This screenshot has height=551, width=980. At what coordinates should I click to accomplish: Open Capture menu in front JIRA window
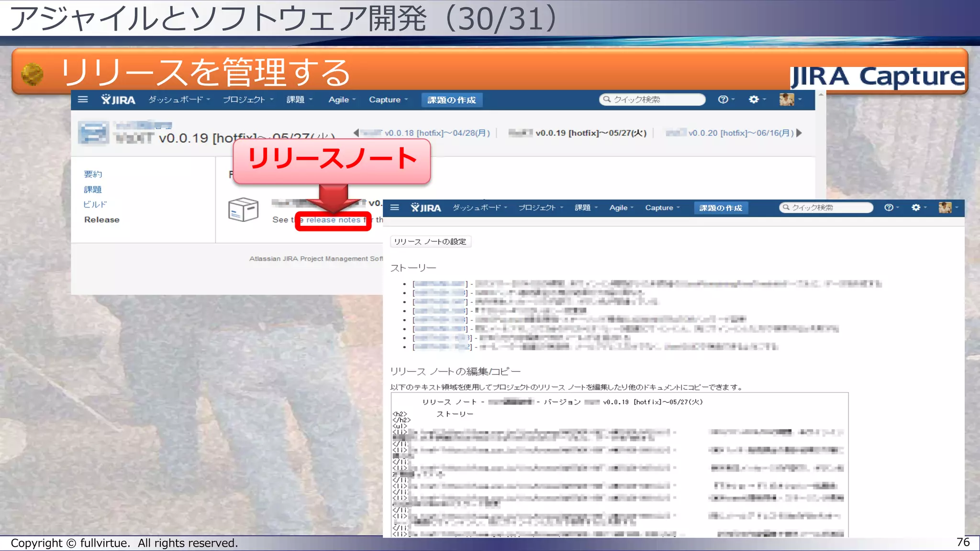662,208
